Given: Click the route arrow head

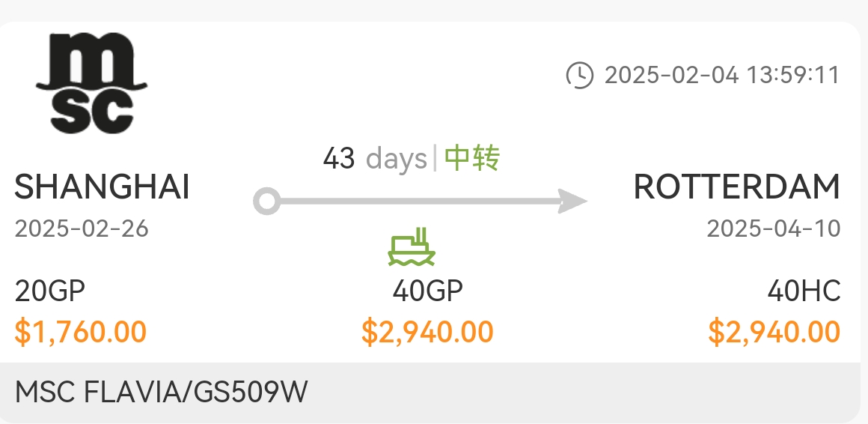Looking at the screenshot, I should click(x=573, y=201).
